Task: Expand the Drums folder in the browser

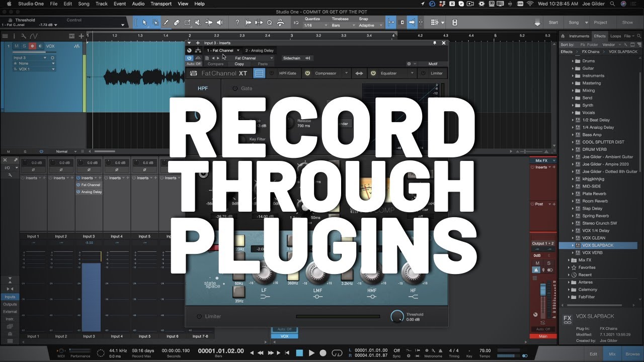Action: click(x=572, y=61)
